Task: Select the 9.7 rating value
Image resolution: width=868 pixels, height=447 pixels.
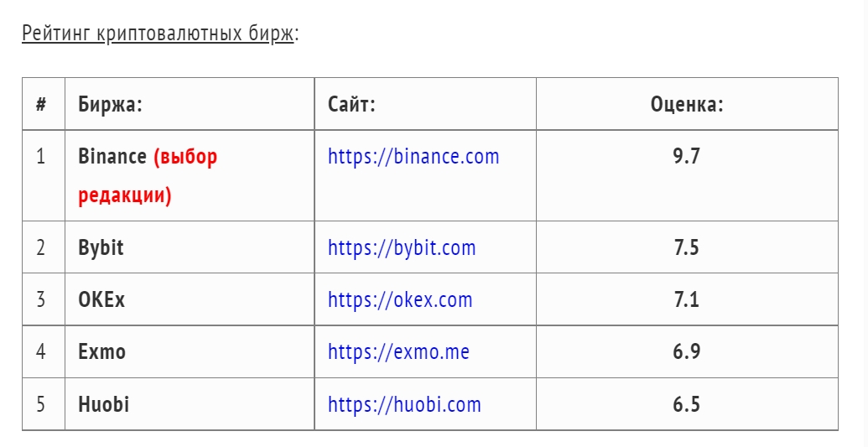Action: pos(687,157)
